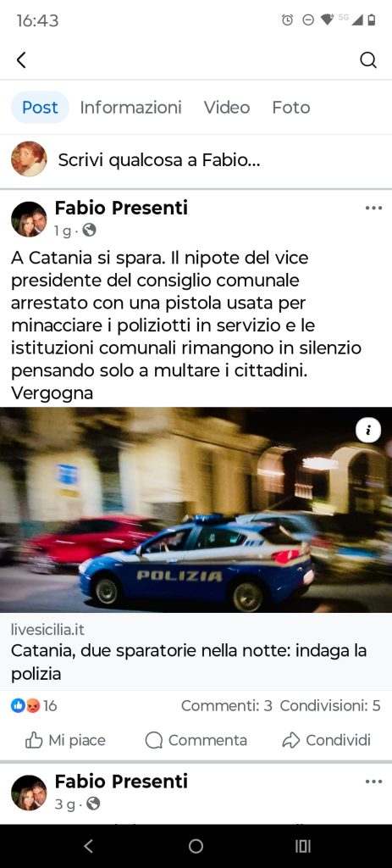Select the Post tab
392x868 pixels.
(x=40, y=108)
